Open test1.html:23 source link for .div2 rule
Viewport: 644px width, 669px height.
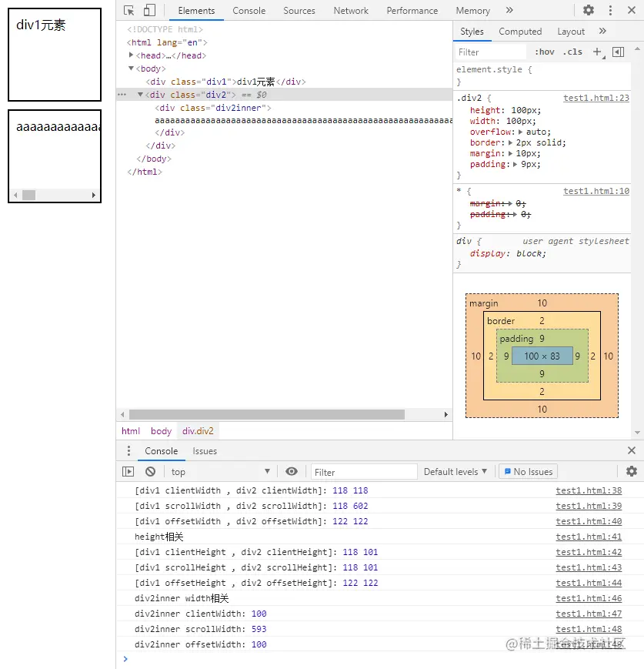click(x=596, y=98)
